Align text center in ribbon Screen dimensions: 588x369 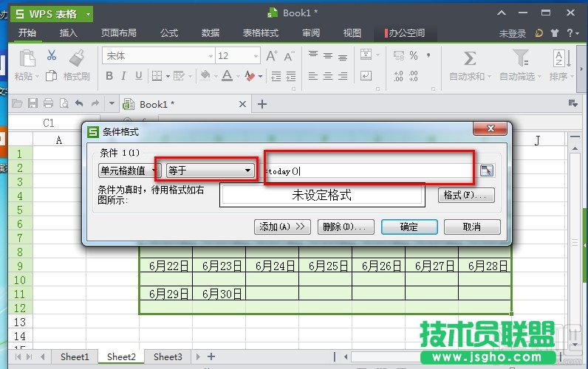(x=328, y=77)
